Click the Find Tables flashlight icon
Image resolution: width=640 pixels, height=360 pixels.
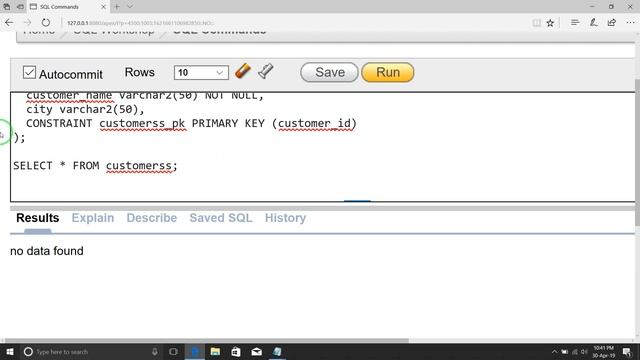point(266,71)
